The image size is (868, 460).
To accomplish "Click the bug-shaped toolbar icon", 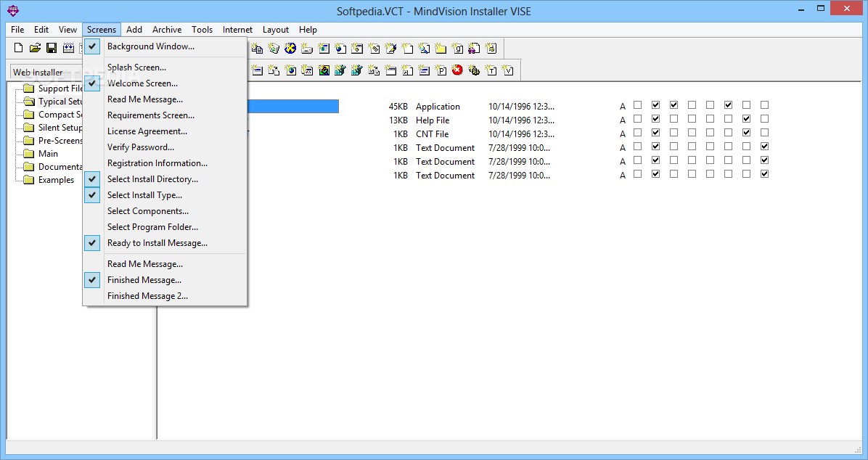I will (x=474, y=70).
